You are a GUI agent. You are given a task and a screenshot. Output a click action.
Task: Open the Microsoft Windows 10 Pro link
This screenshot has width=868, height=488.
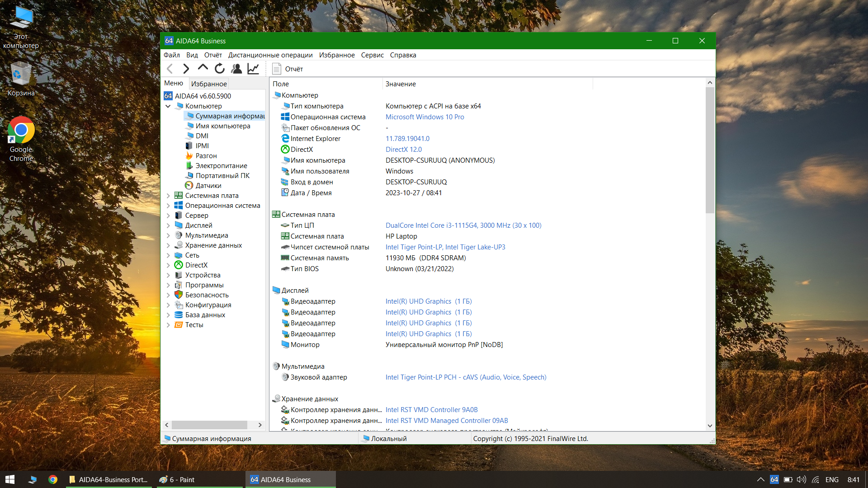425,117
